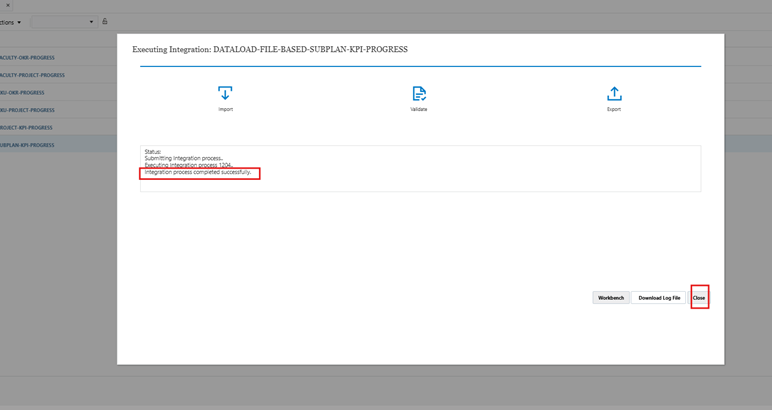Image resolution: width=772 pixels, height=410 pixels.
Task: Click the lock icon in the toolbar
Action: pyautogui.click(x=105, y=21)
